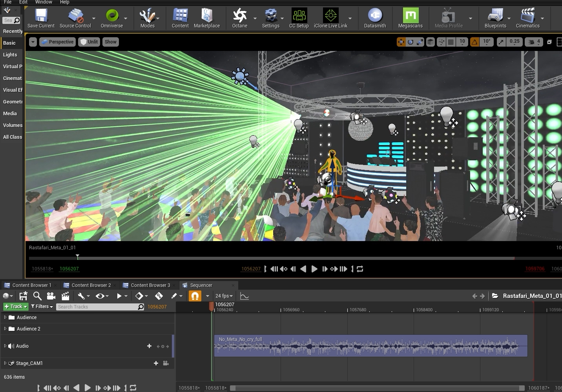The height and width of the screenshot is (392, 562).
Task: Click the Stage_CAM1 camera lock icon
Action: point(166,363)
